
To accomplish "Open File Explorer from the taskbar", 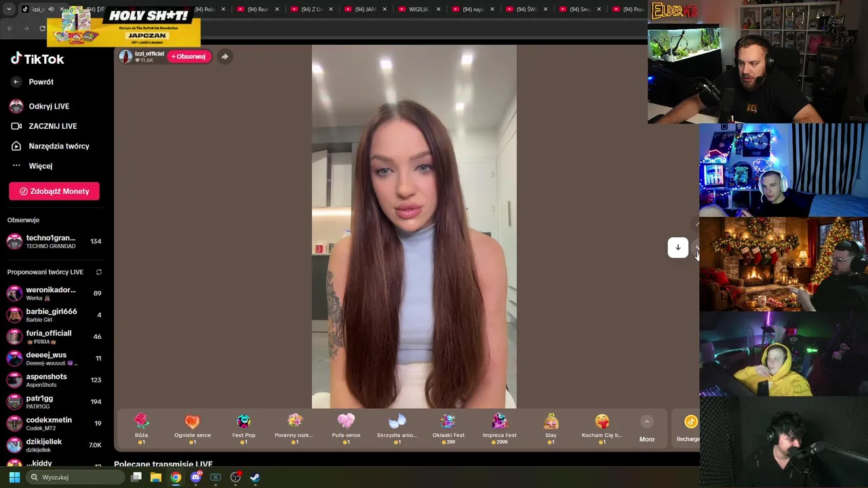I will pyautogui.click(x=156, y=477).
